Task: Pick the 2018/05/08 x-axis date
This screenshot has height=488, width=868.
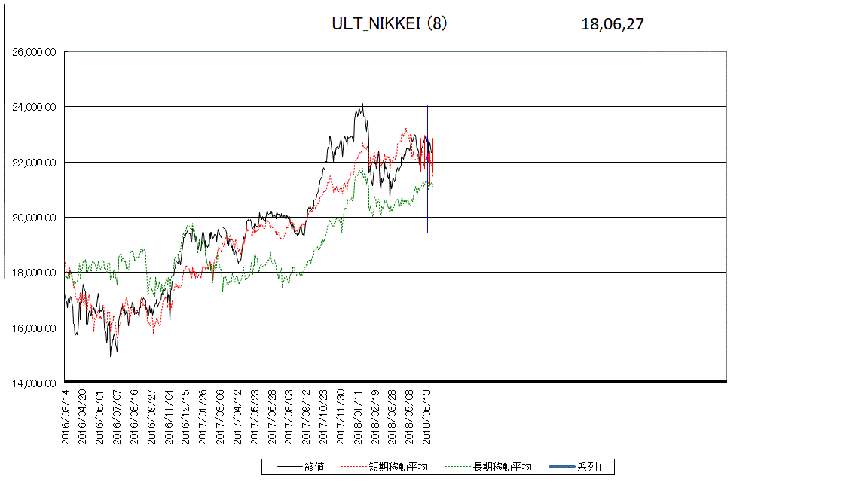Action: coord(409,416)
